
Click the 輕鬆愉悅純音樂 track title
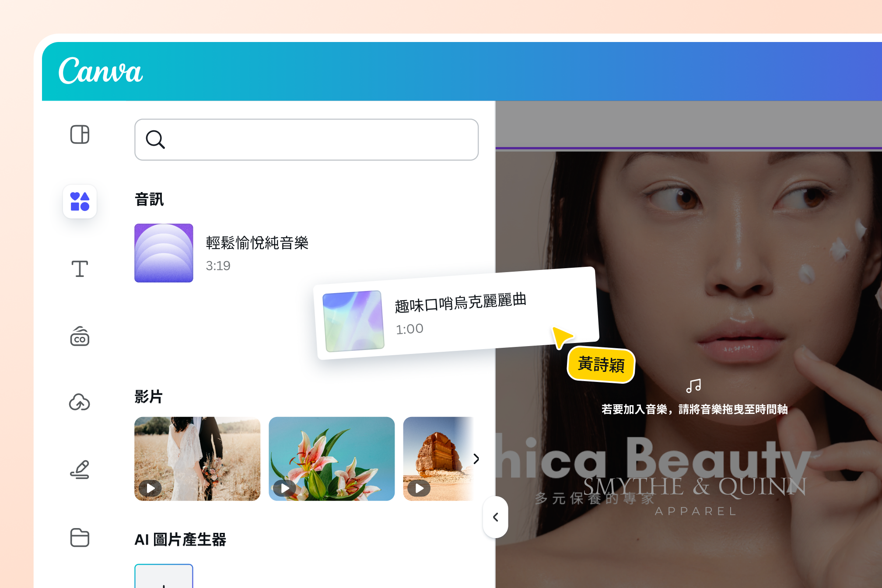tap(257, 243)
